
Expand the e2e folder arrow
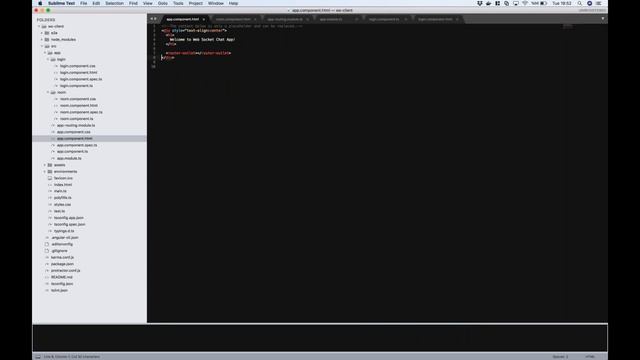tap(42, 33)
